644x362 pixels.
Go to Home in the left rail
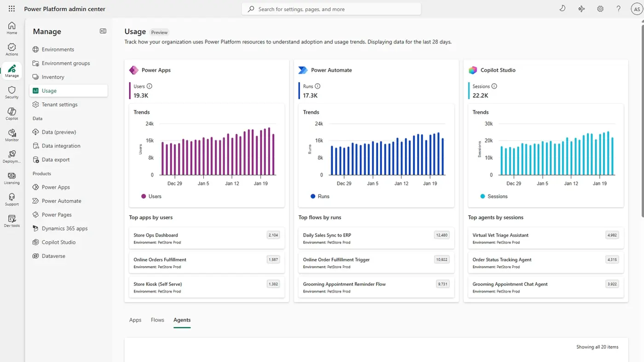click(x=12, y=28)
